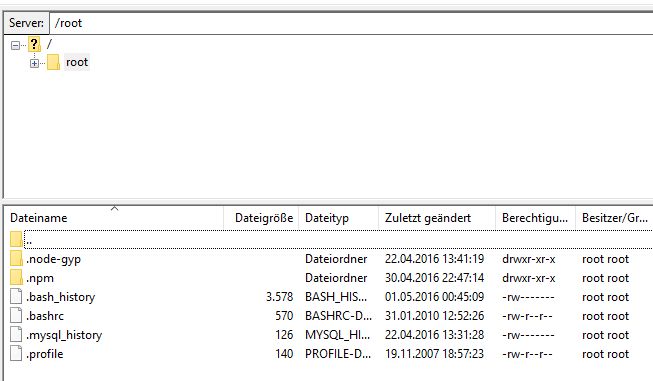653x381 pixels.
Task: Select the .npm folder name
Action: coord(40,278)
